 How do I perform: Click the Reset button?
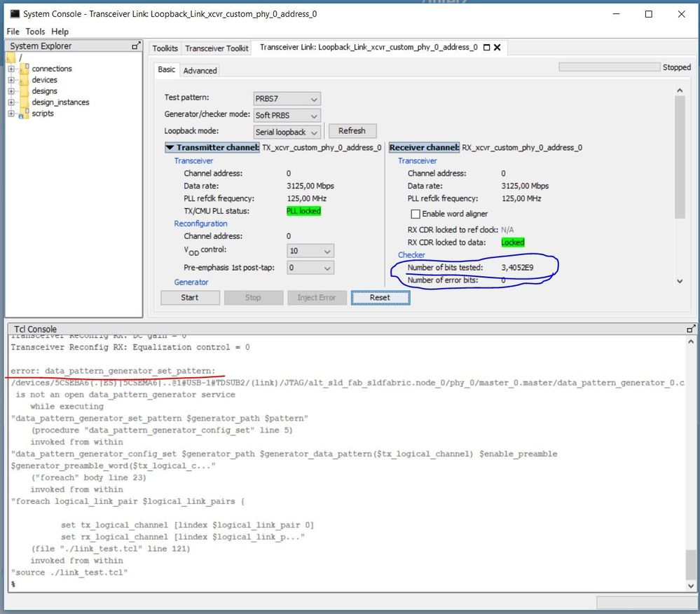pos(380,298)
